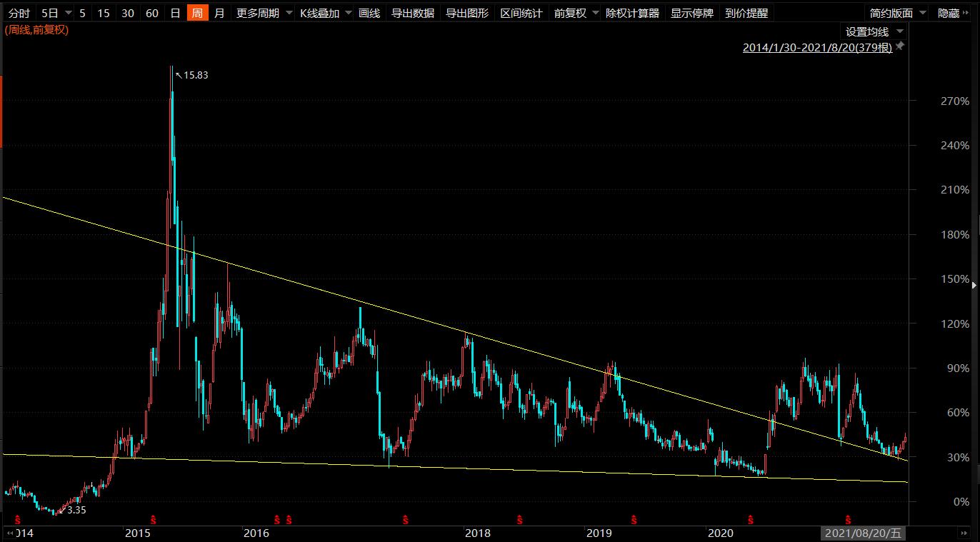Click the 270% label on the percent axis
Screen dimensions: 980x542
(x=955, y=101)
